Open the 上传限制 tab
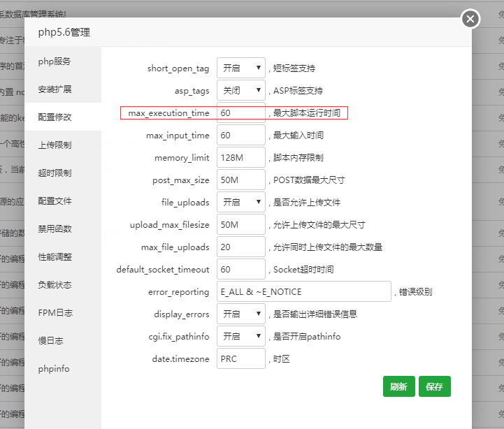The height and width of the screenshot is (429, 504). coord(55,145)
